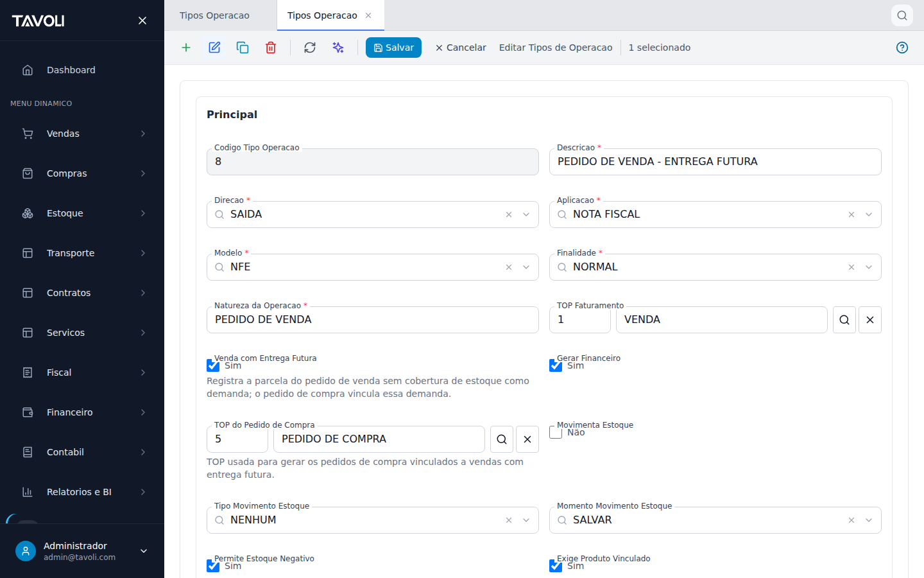Open Contabil menu item
The width and height of the screenshot is (924, 578).
point(82,452)
